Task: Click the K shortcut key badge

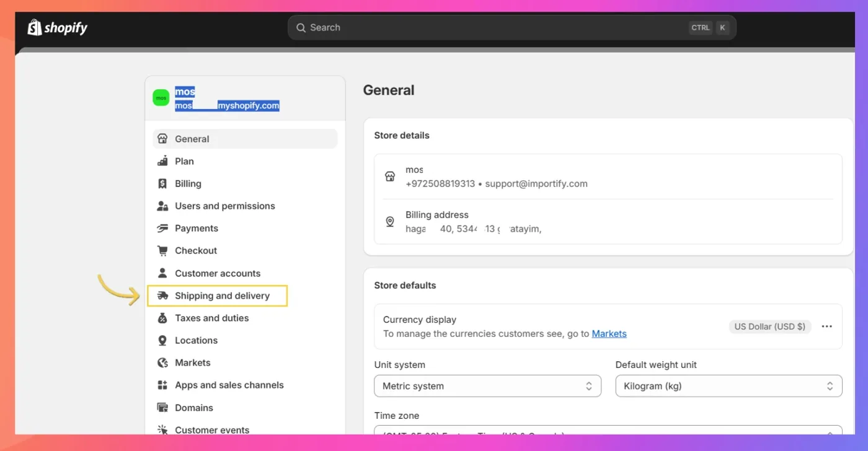Action: point(722,28)
